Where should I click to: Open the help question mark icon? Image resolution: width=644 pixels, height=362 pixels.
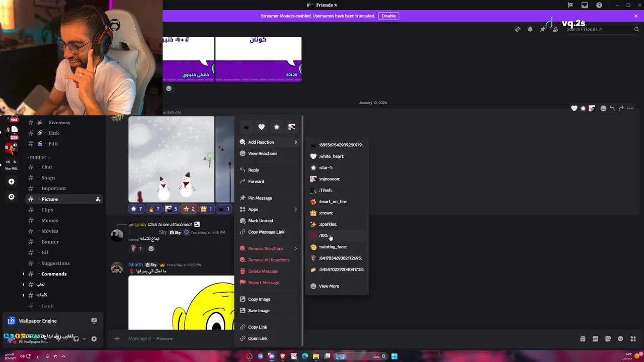coord(599,5)
